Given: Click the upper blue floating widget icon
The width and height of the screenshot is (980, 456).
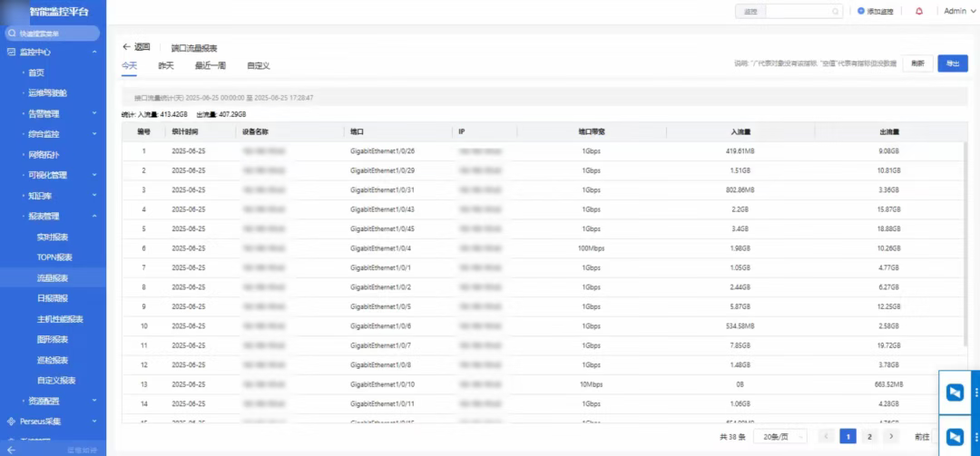Looking at the screenshot, I should (954, 393).
